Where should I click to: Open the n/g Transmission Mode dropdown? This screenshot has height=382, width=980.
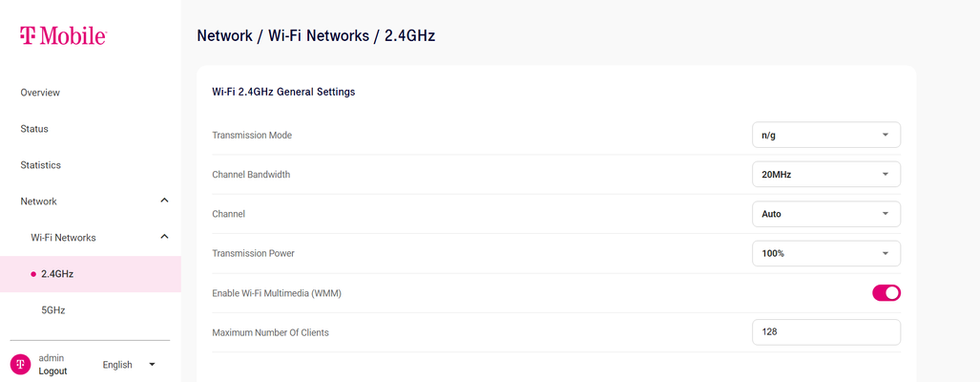coord(826,135)
